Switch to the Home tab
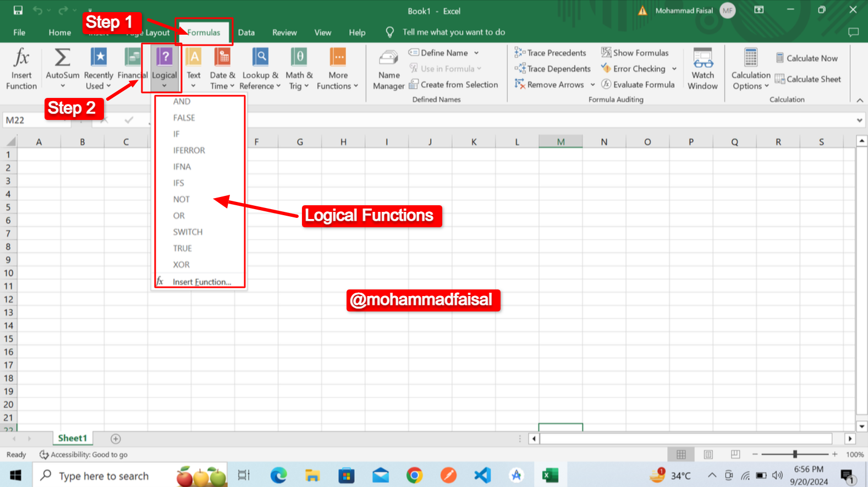Screen dimensions: 868x487 59,32
